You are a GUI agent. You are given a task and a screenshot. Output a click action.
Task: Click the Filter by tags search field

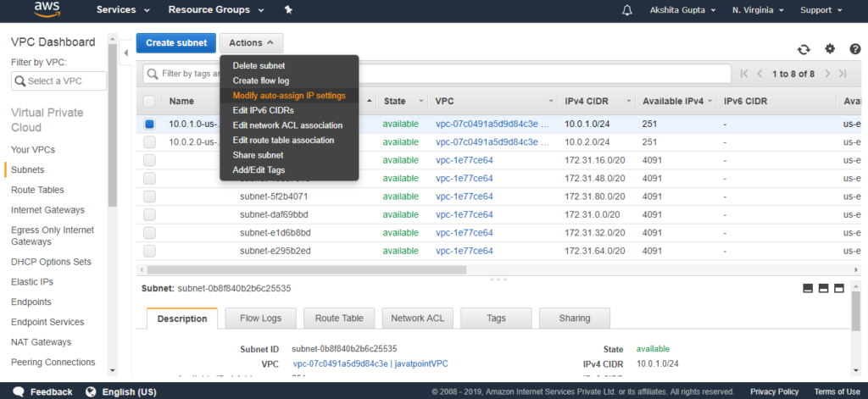click(x=437, y=74)
